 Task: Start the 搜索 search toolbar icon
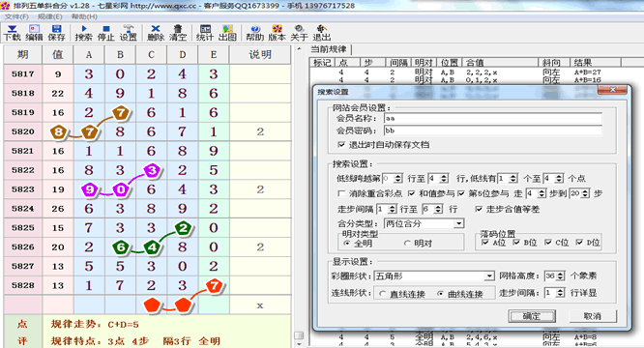(84, 33)
